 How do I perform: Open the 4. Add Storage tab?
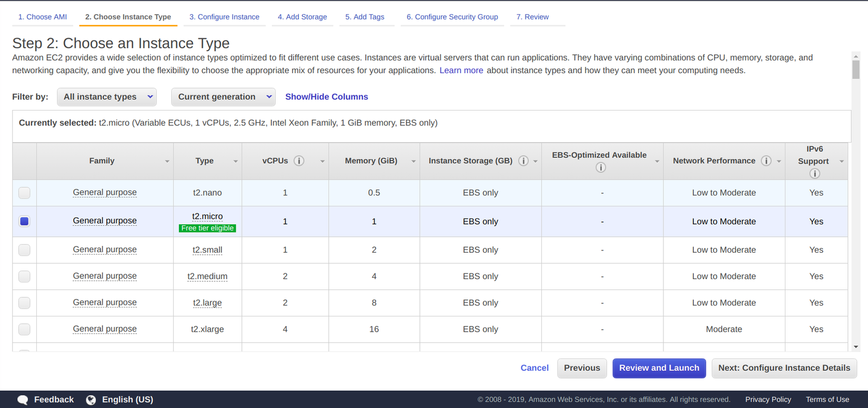(302, 17)
